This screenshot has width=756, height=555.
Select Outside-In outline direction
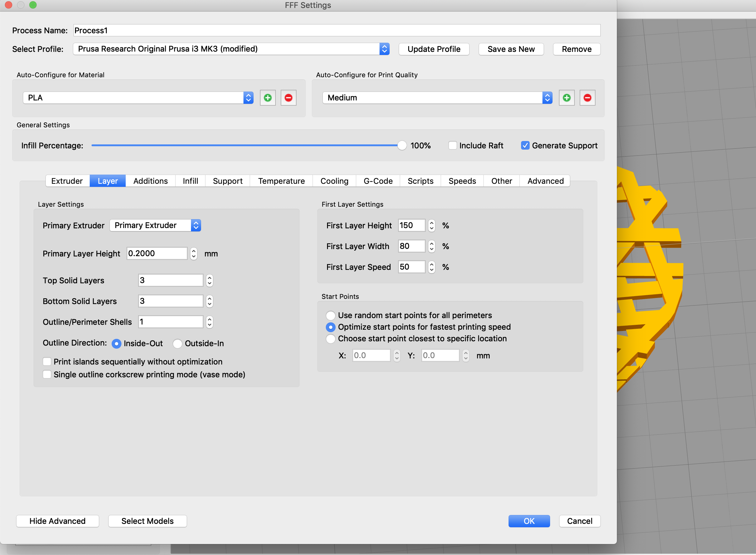177,344
